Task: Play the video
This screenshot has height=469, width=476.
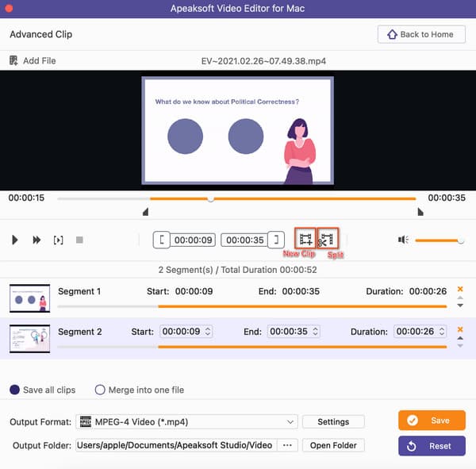Action: pos(14,240)
